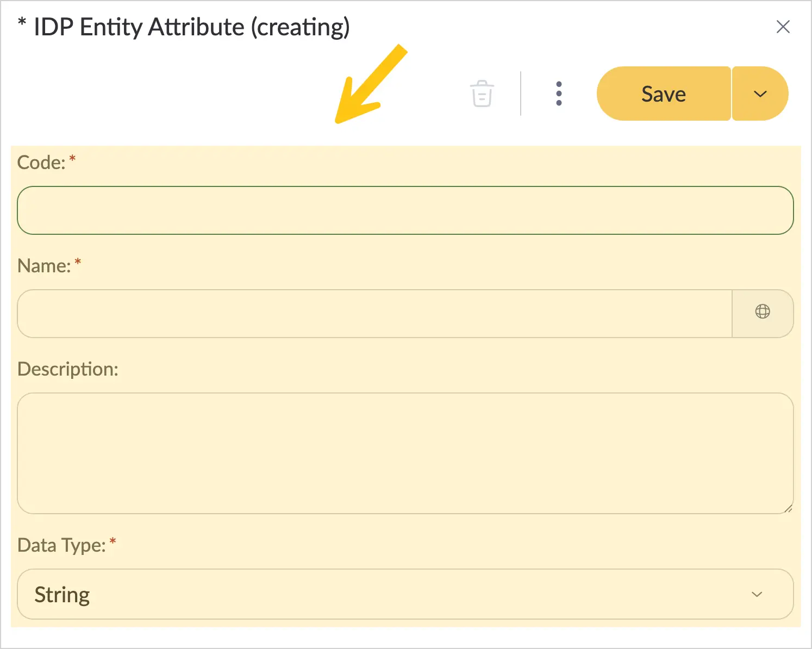812x649 pixels.
Task: Open the three-dot more options menu
Action: coord(559,93)
